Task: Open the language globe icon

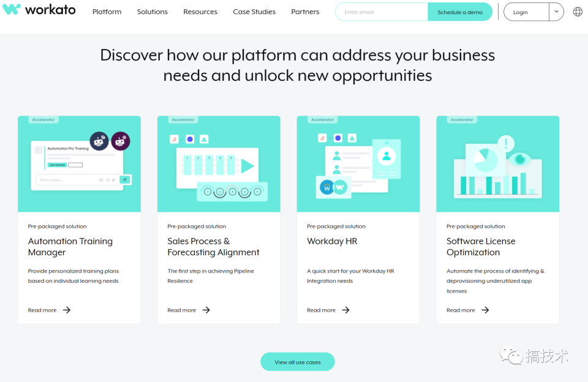Action: tap(578, 12)
